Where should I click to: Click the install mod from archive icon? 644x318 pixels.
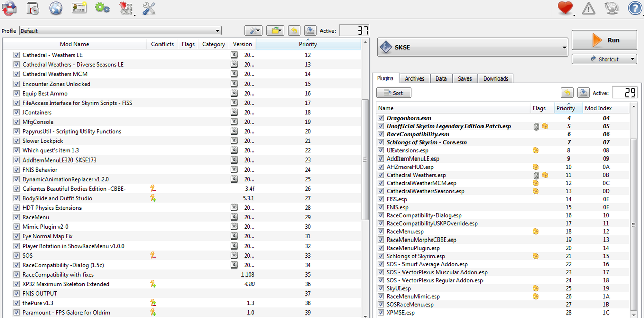click(32, 8)
